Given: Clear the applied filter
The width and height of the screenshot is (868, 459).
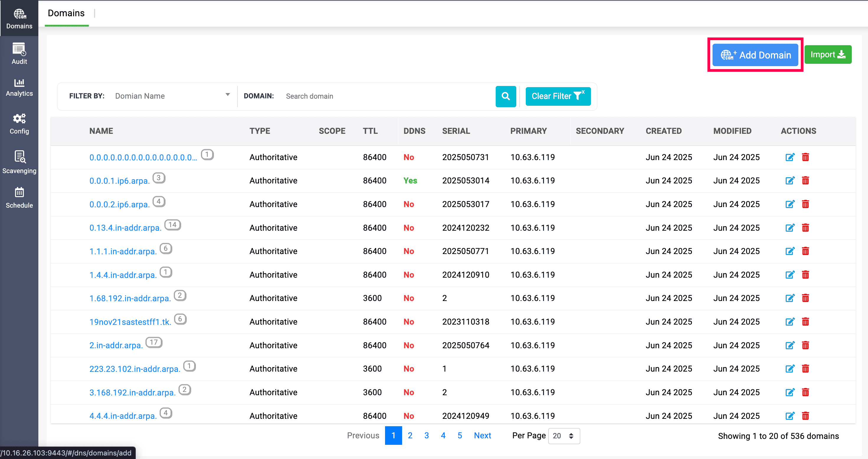Looking at the screenshot, I should pyautogui.click(x=558, y=96).
